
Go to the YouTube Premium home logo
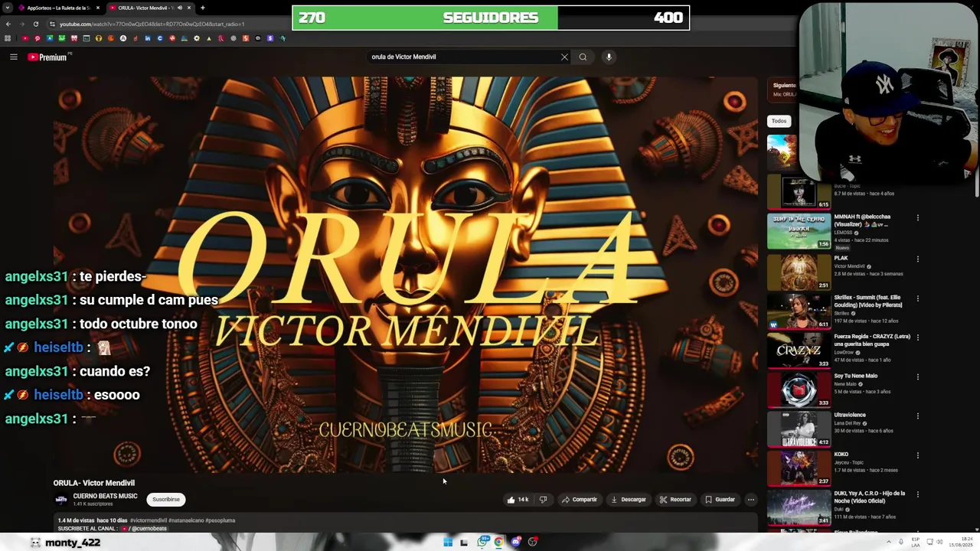point(47,57)
